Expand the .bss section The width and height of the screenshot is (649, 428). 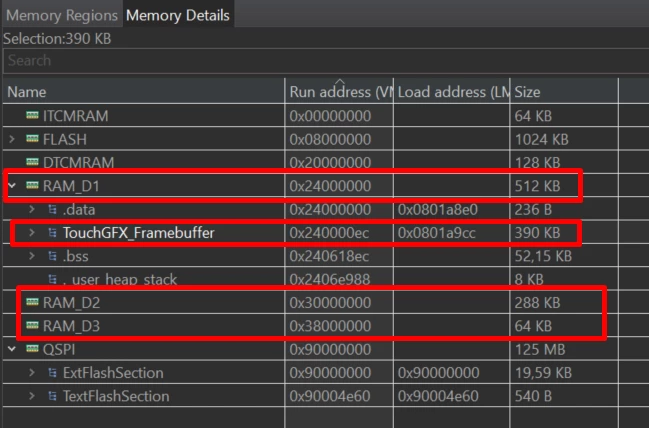32,256
